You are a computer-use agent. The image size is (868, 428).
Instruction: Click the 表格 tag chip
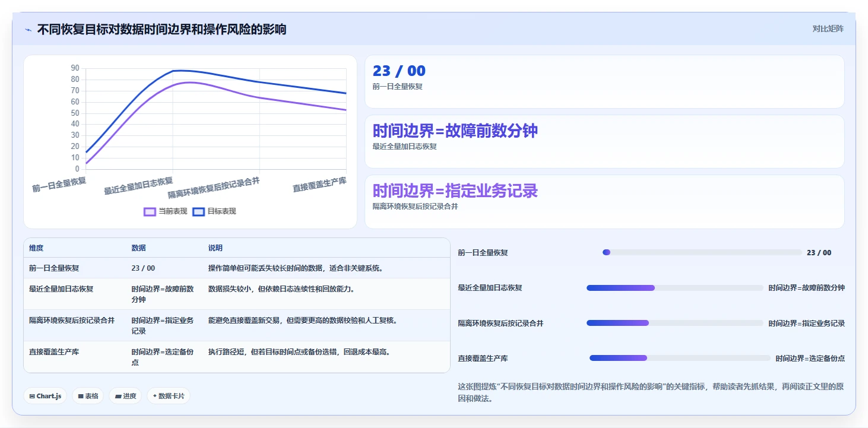point(88,396)
